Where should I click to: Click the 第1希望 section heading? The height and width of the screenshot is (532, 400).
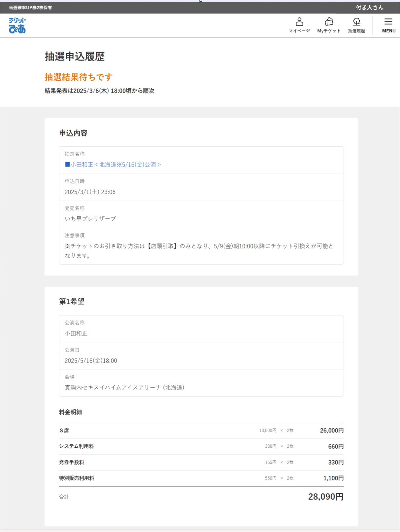[72, 301]
